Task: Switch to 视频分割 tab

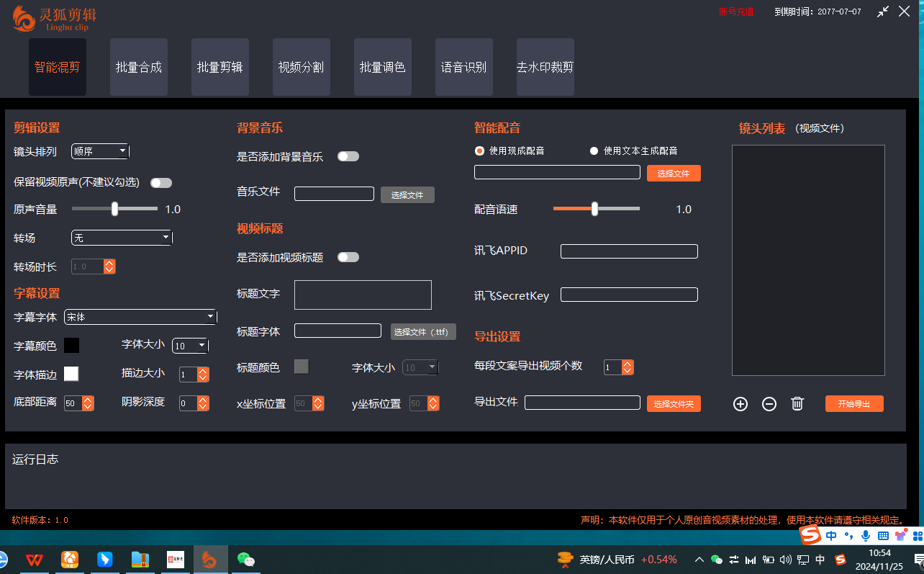Action: click(302, 67)
